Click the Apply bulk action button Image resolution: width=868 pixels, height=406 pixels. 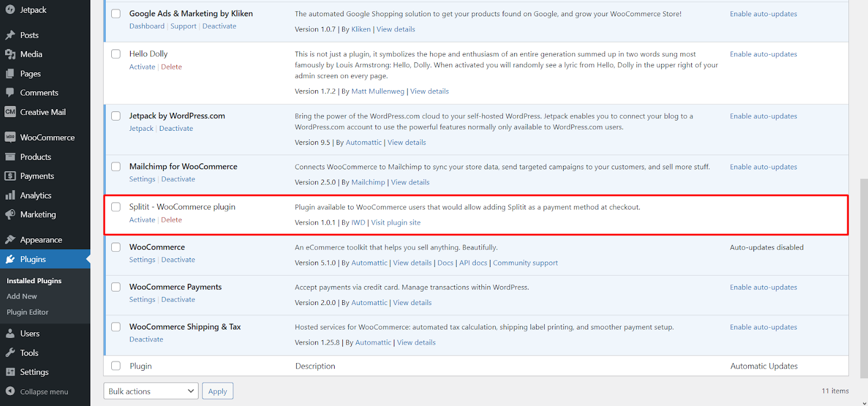click(218, 391)
